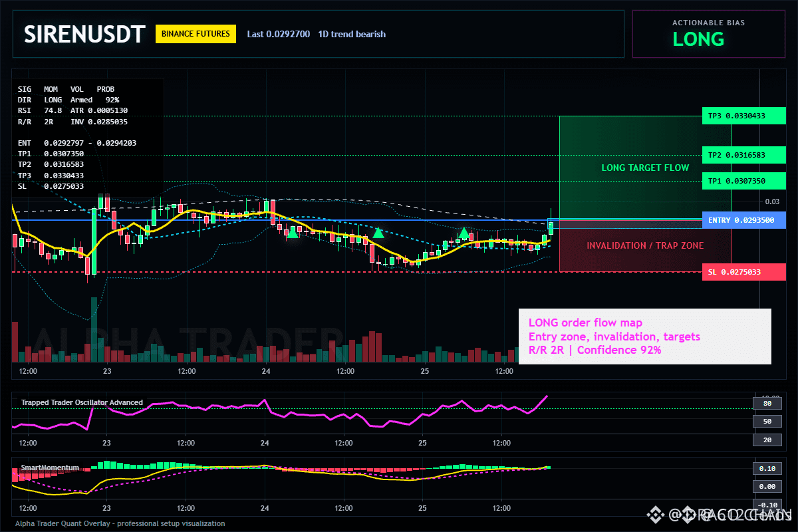Click the TP1 0.0307350 green price tag
This screenshot has height=532, width=798.
click(744, 181)
